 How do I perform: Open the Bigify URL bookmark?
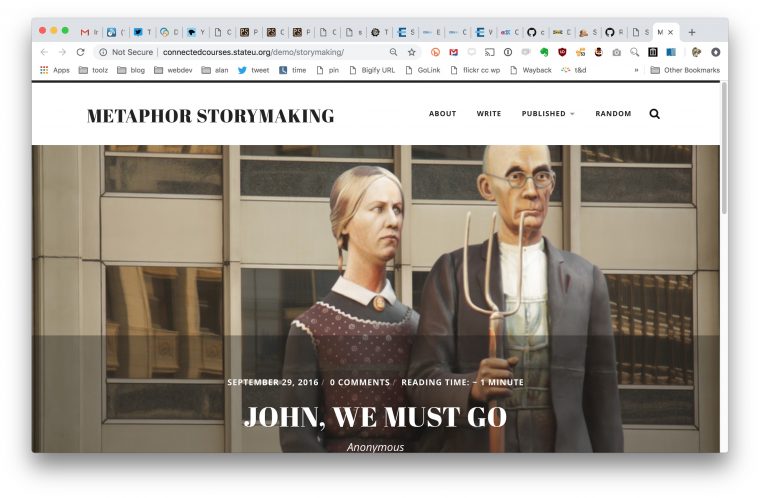372,70
